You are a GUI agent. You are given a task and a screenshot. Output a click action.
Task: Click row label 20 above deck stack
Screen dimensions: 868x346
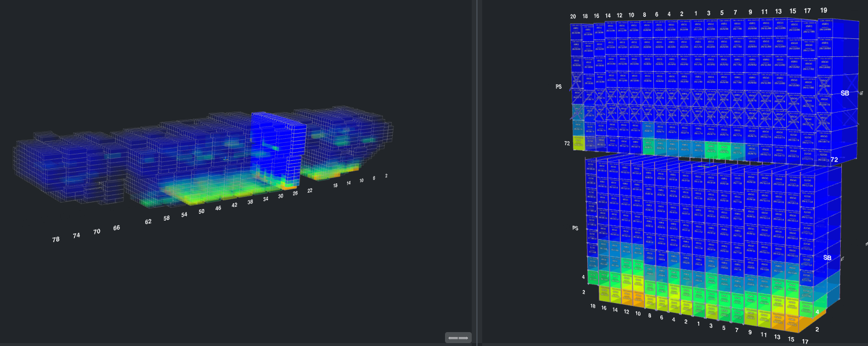tap(573, 17)
